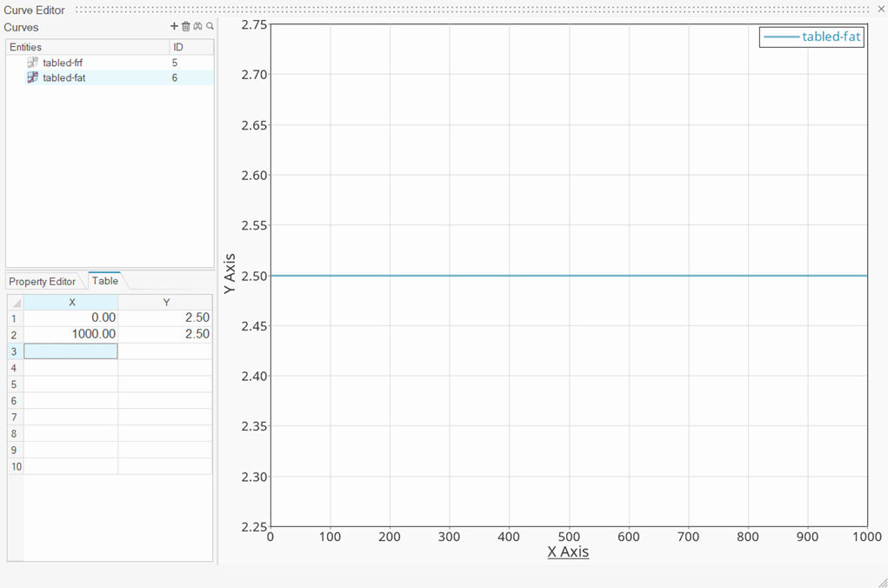
Task: Select the Y column header in the table
Action: tap(165, 303)
